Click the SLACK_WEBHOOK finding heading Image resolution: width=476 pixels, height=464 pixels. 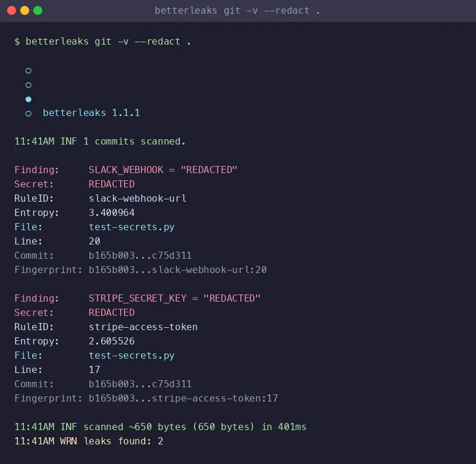162,170
